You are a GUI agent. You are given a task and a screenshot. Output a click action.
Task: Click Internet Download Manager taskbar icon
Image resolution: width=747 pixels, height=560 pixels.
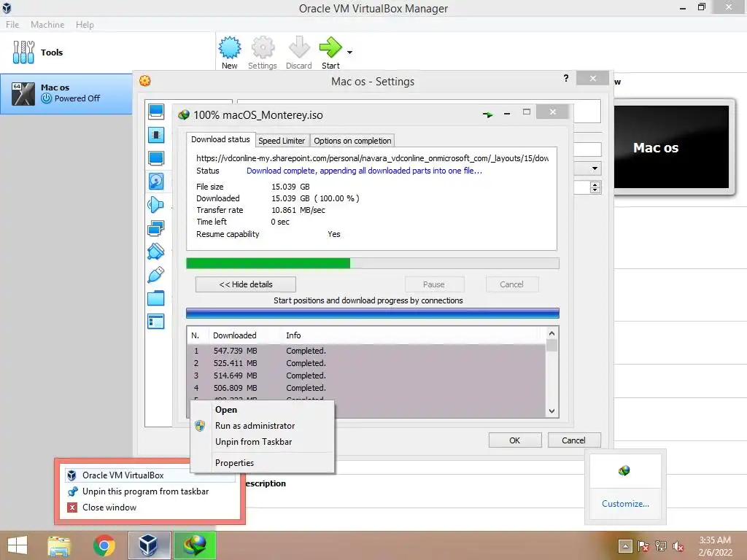pyautogui.click(x=194, y=545)
